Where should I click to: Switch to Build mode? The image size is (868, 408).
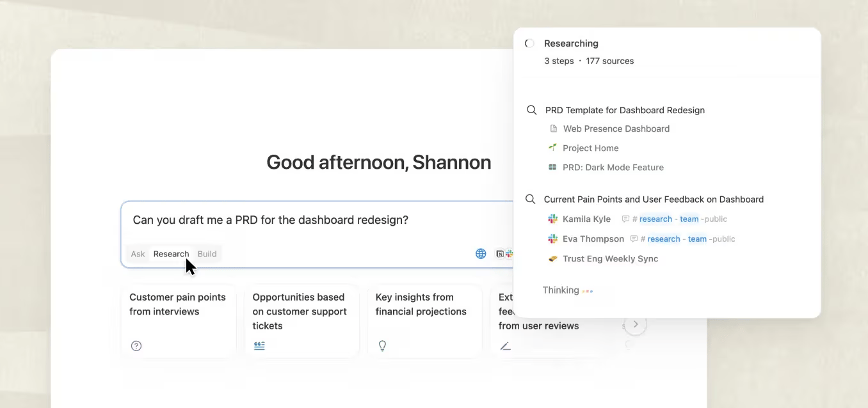pos(207,254)
